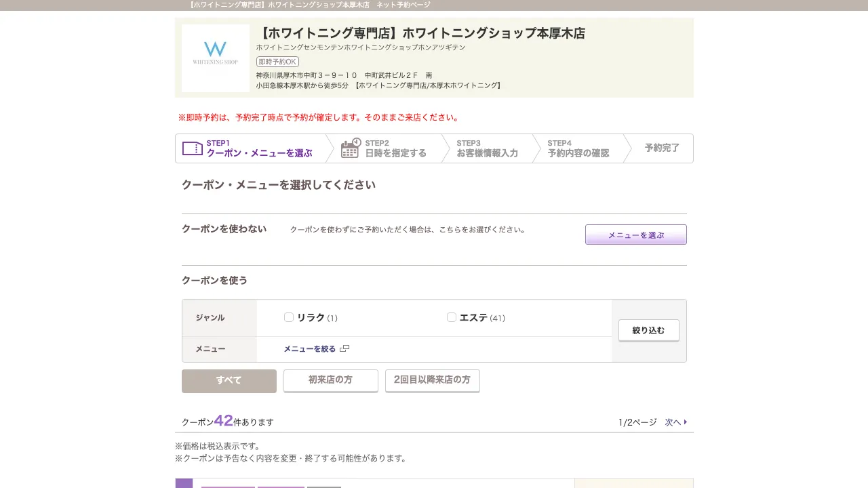Click the STEP1 coupon ticket icon

pos(193,148)
